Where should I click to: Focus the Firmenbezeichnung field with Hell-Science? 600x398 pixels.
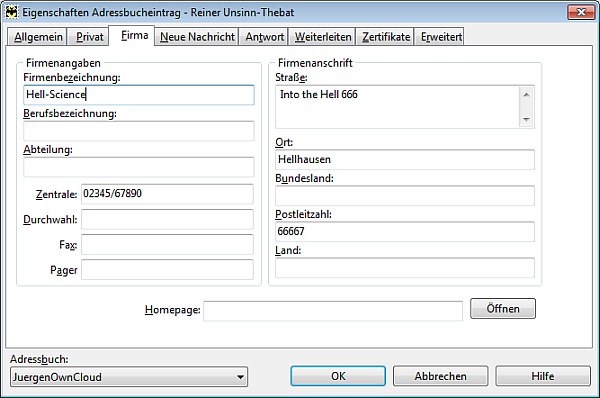coord(139,95)
